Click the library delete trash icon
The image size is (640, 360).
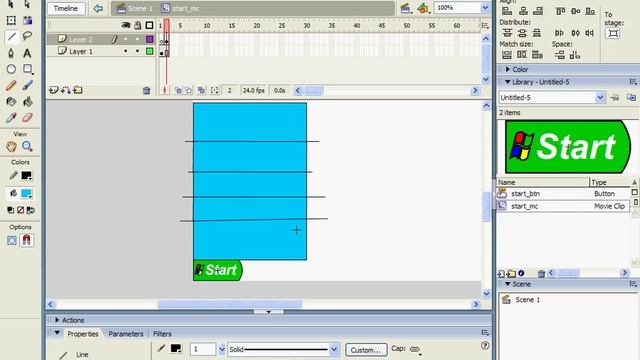pos(541,273)
